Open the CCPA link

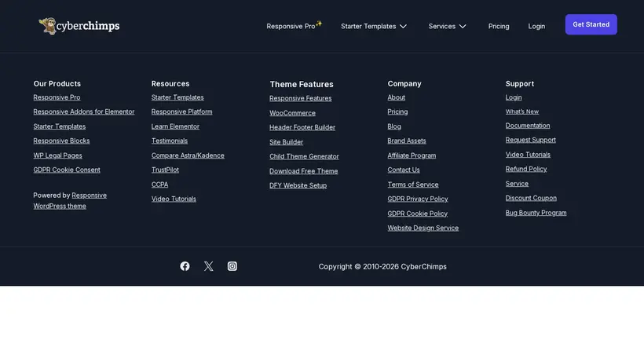[159, 185]
